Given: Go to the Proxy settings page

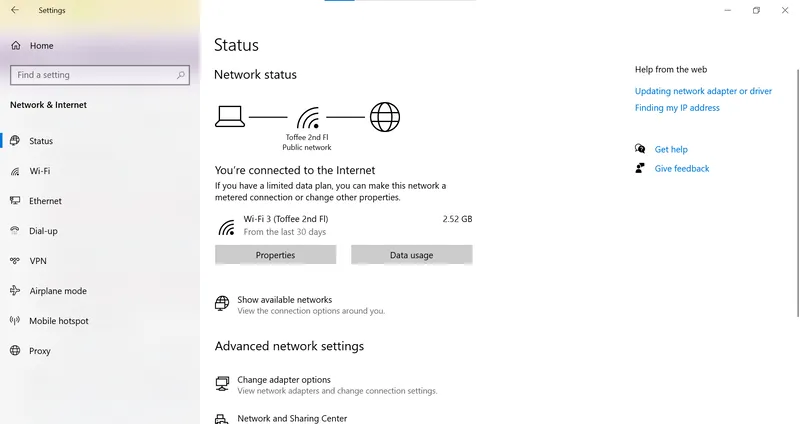Looking at the screenshot, I should coord(40,351).
